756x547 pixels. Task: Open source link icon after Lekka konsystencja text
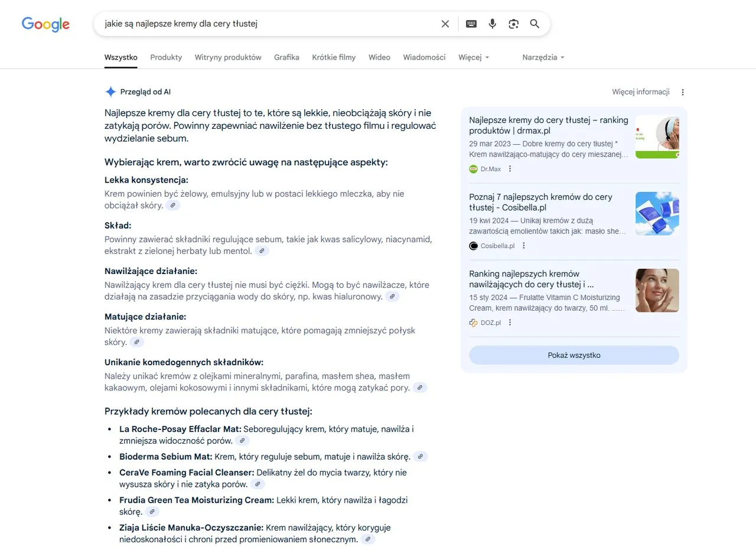173,206
